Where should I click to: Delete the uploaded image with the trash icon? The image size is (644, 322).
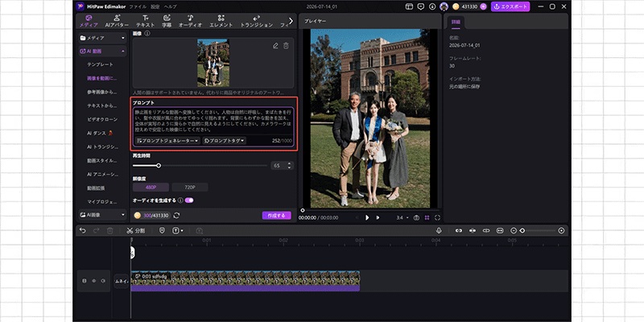(x=286, y=46)
